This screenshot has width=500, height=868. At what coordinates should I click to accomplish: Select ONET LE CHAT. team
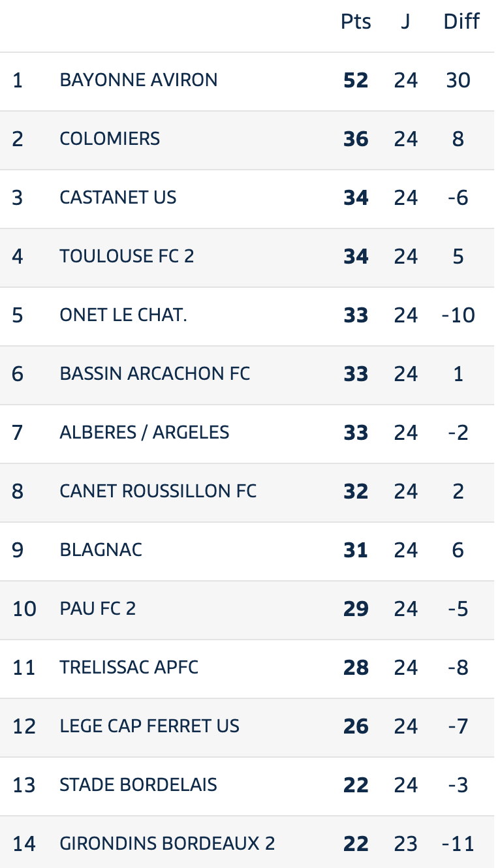point(123,315)
